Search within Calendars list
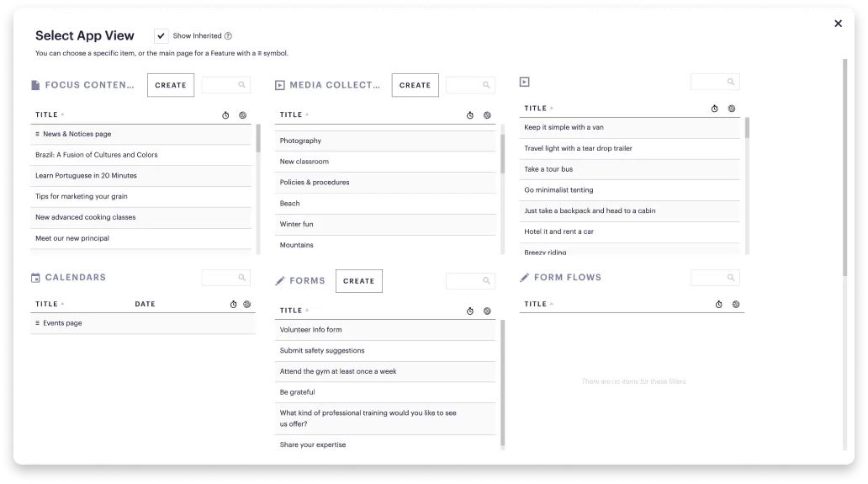868x484 pixels. tap(226, 278)
